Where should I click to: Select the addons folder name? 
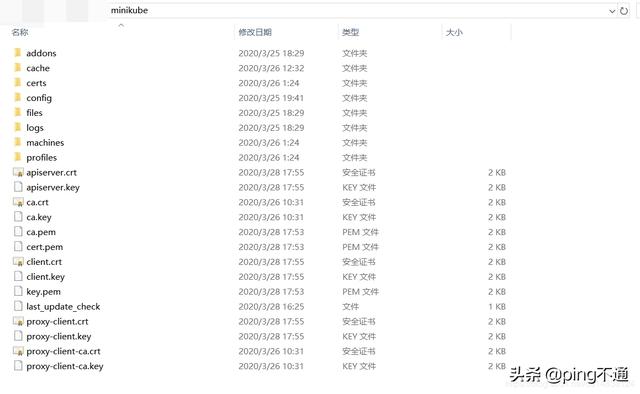tap(41, 53)
